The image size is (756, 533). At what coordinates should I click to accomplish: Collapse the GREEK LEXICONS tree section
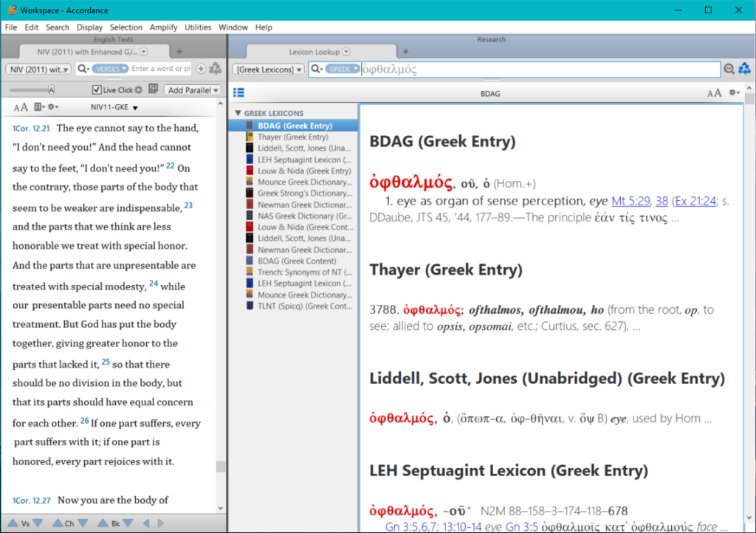point(238,113)
